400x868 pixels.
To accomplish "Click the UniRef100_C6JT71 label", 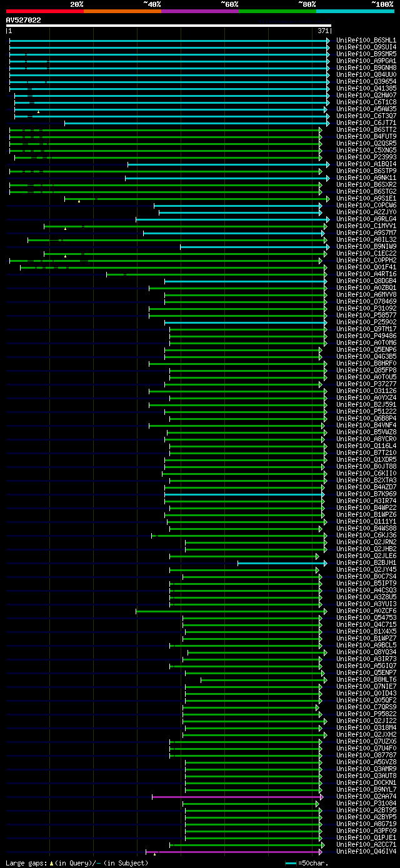I will pyautogui.click(x=366, y=122).
